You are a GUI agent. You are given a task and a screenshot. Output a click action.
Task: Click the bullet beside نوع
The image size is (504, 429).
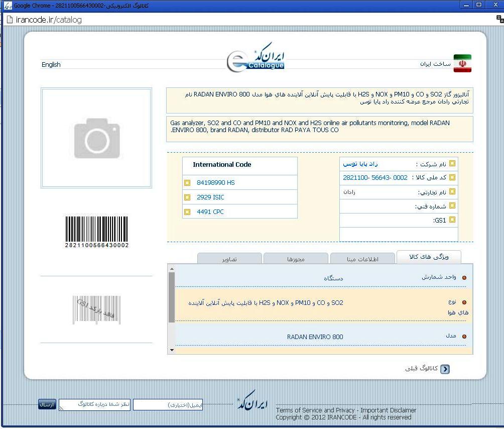(x=464, y=302)
